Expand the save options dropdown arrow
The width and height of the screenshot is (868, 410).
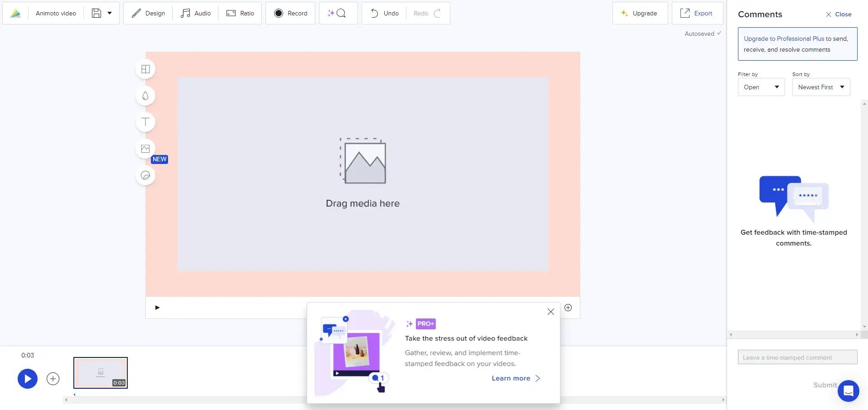click(110, 13)
